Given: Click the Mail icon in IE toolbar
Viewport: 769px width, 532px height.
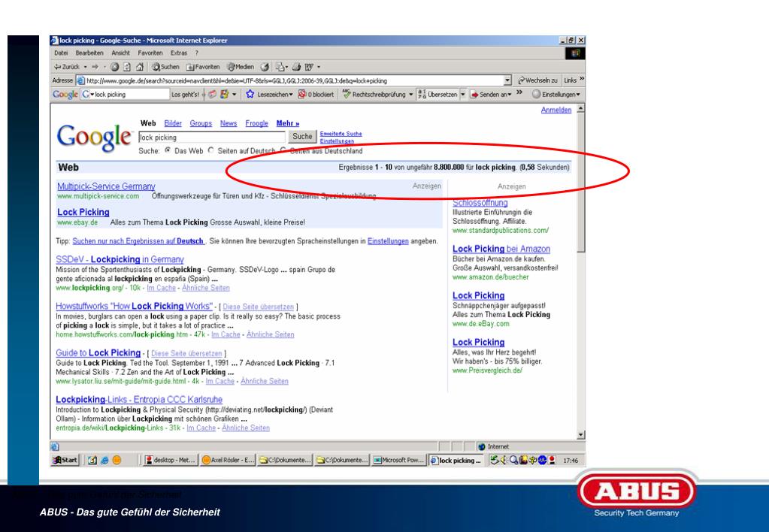Looking at the screenshot, I should click(280, 67).
